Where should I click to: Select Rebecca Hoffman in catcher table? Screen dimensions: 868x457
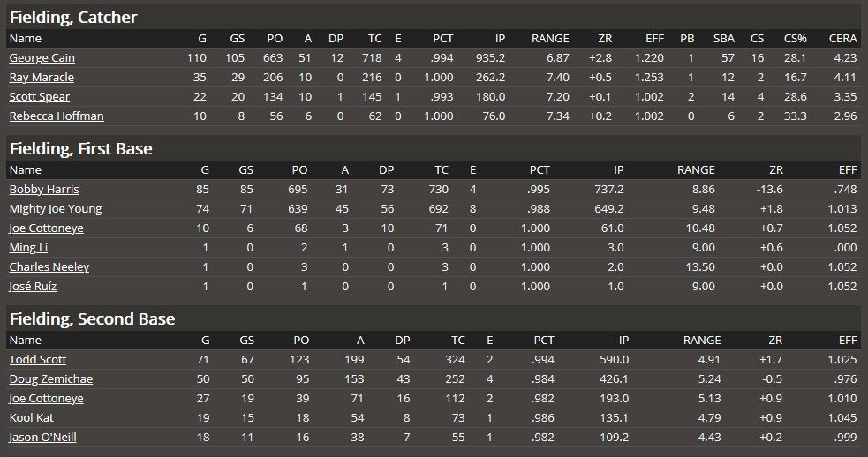[x=56, y=116]
